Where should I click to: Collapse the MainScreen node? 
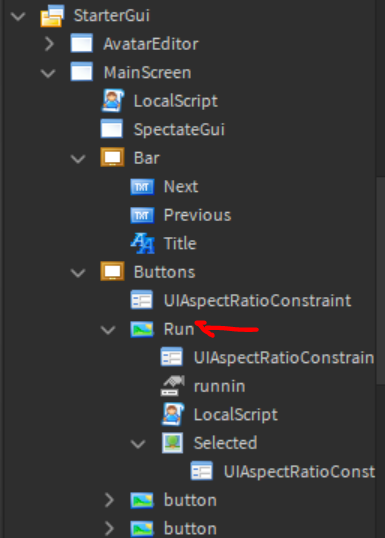tap(48, 73)
